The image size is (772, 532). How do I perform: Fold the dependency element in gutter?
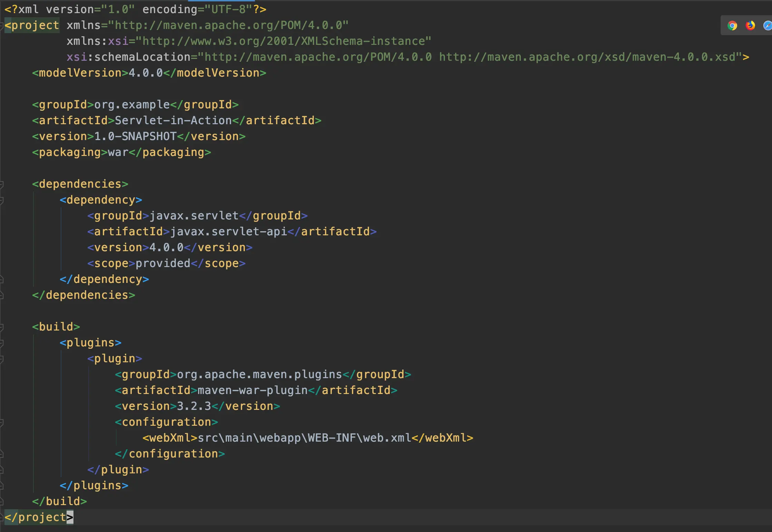(2, 200)
